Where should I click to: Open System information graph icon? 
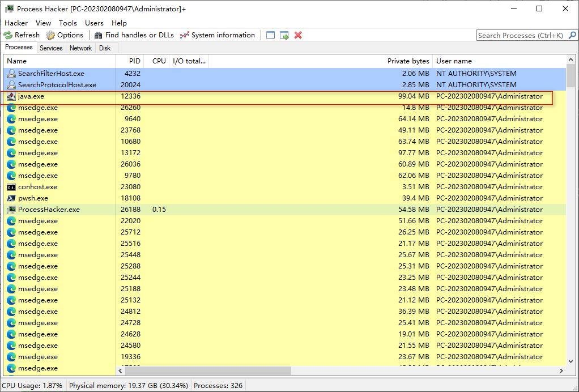pos(185,35)
